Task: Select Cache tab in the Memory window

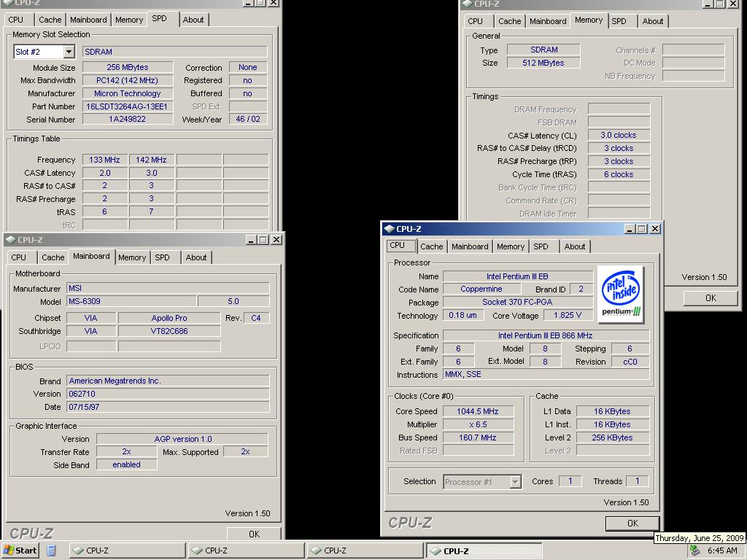Action: coord(509,21)
